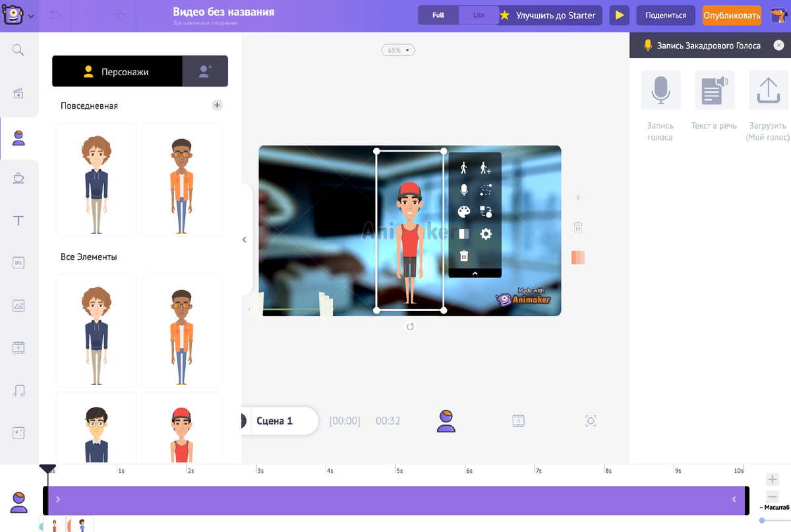Viewport: 791px width, 532px height.
Task: Select orange-jacket character with glasses under Повседневная
Action: [181, 179]
